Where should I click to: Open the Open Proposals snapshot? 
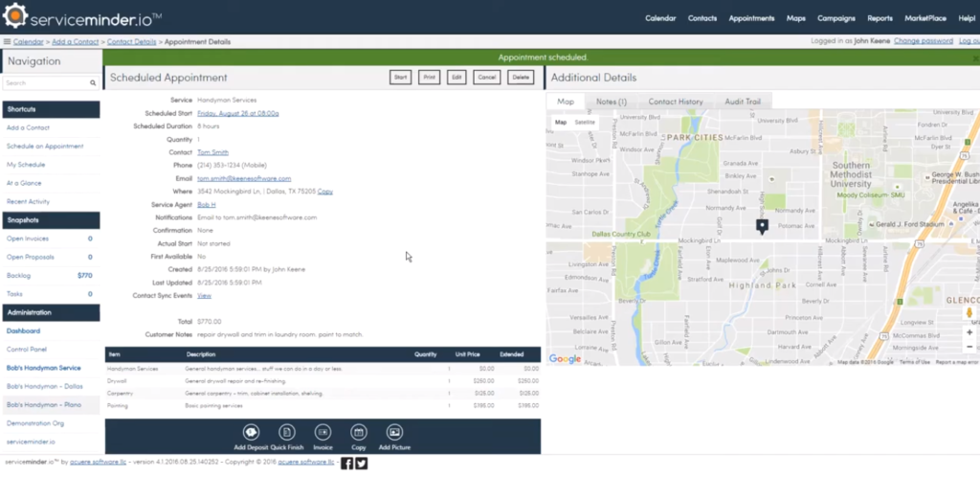tap(51, 257)
